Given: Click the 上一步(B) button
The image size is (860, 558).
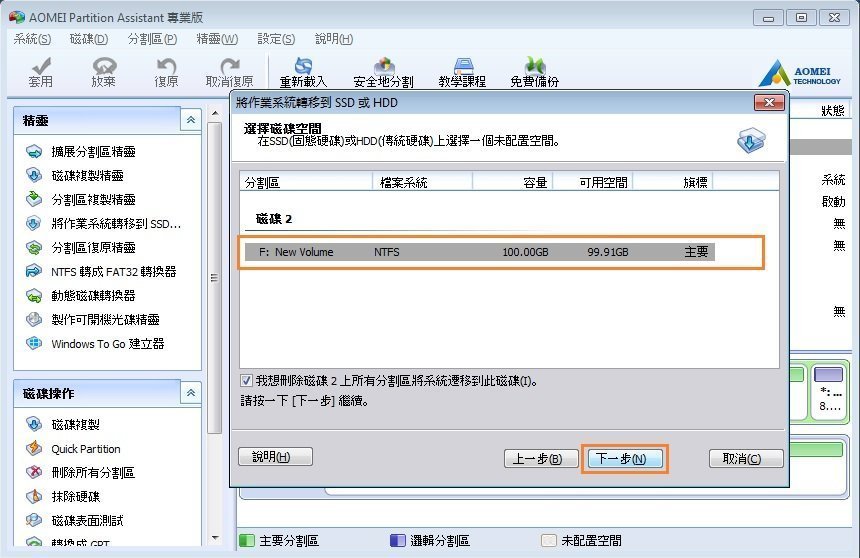Looking at the screenshot, I should pos(541,459).
